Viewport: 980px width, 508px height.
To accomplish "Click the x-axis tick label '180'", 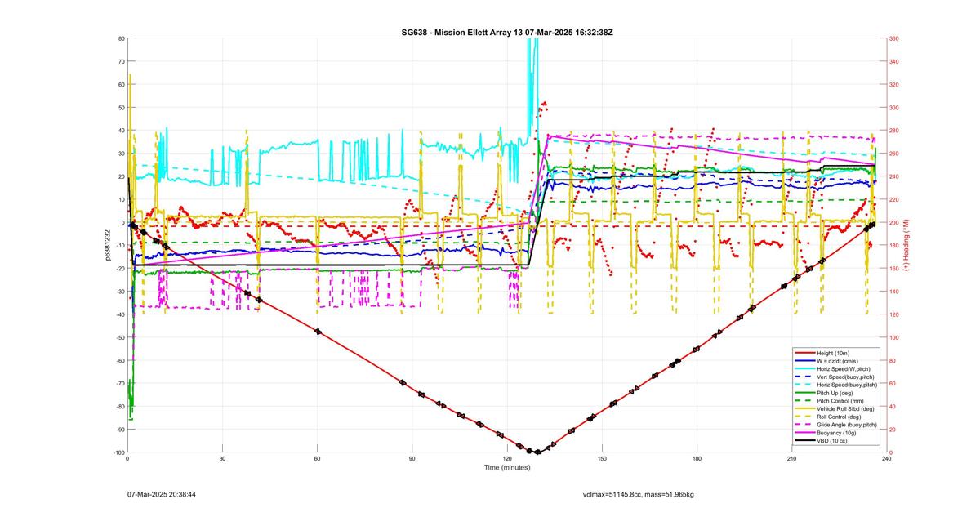I will point(697,459).
